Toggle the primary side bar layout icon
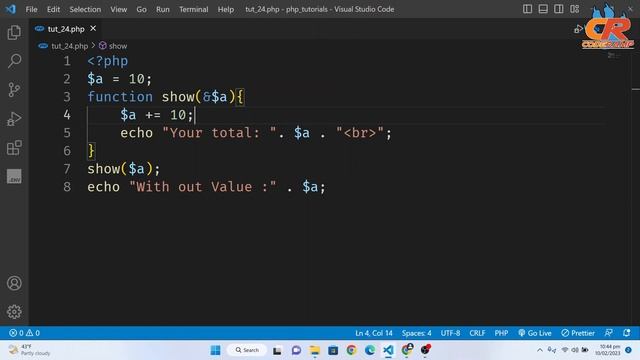 click(527, 9)
